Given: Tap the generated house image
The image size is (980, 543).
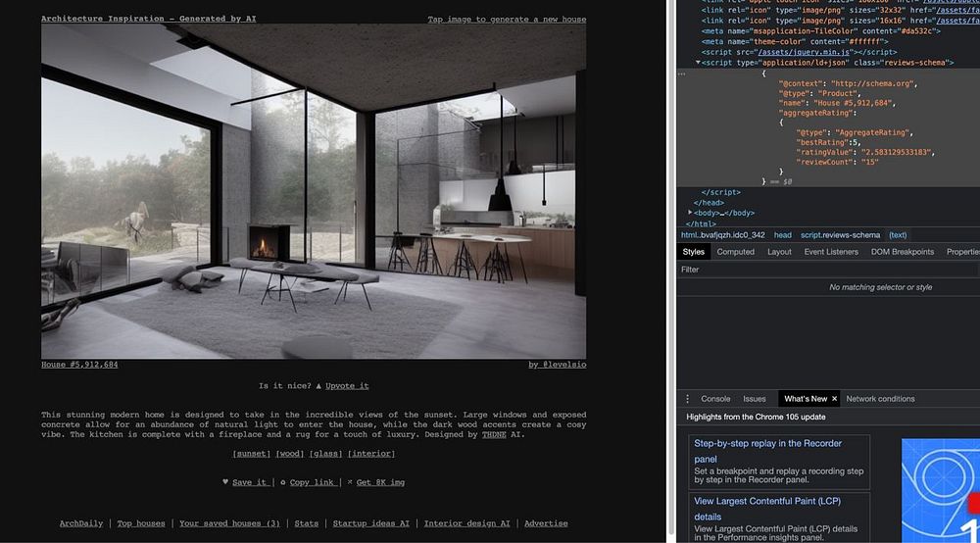Looking at the screenshot, I should pos(314,191).
